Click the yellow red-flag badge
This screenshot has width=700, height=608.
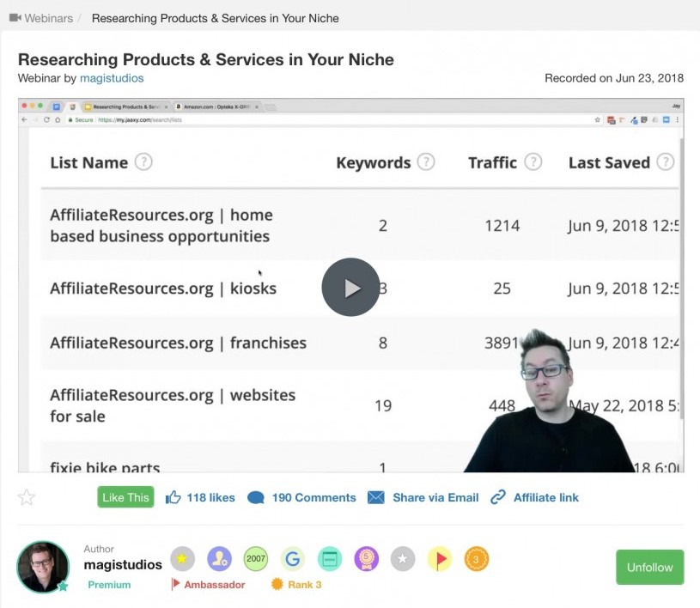point(440,559)
